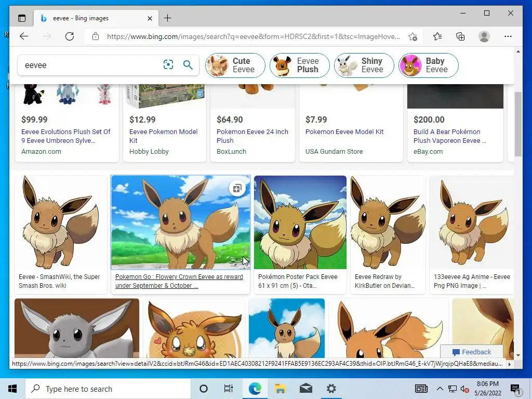Image resolution: width=532 pixels, height=399 pixels.
Task: Click the Hobby Lobby seller text
Action: pyautogui.click(x=149, y=152)
